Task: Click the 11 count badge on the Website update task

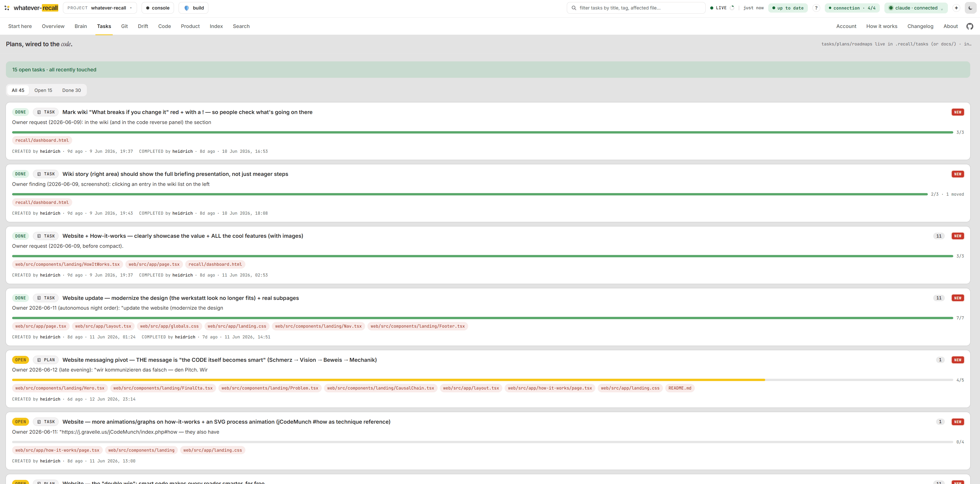Action: 939,298
